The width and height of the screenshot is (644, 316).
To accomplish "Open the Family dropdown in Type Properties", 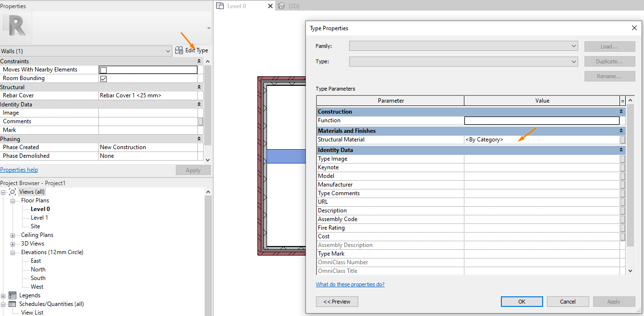I will pos(573,46).
